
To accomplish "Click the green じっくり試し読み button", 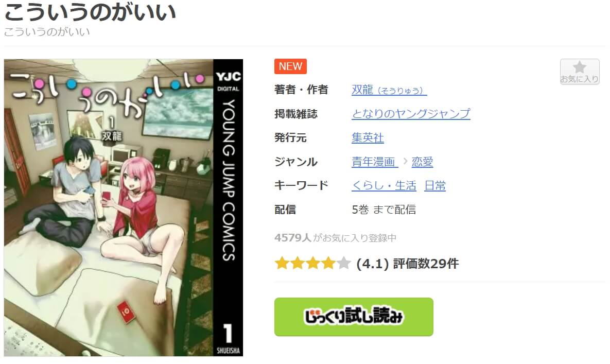I will [354, 317].
